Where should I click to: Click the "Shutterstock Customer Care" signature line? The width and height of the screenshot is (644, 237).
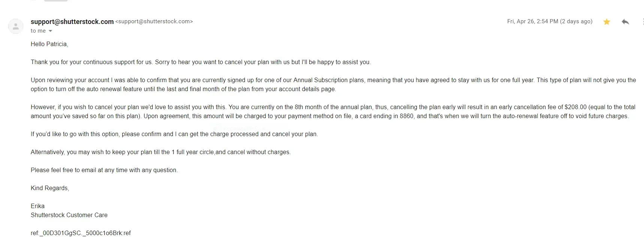(69, 215)
